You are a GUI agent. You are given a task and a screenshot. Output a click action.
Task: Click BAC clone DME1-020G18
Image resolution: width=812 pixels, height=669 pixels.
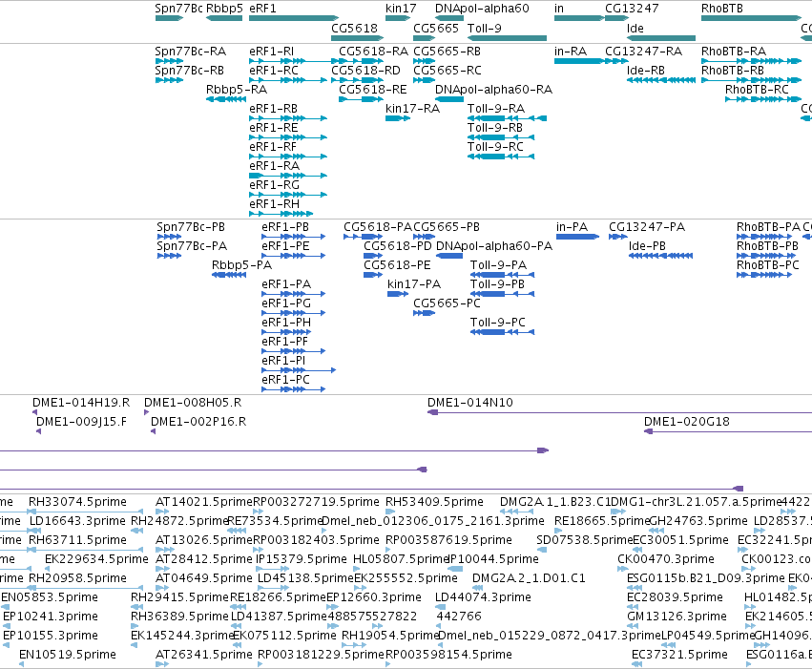687,422
